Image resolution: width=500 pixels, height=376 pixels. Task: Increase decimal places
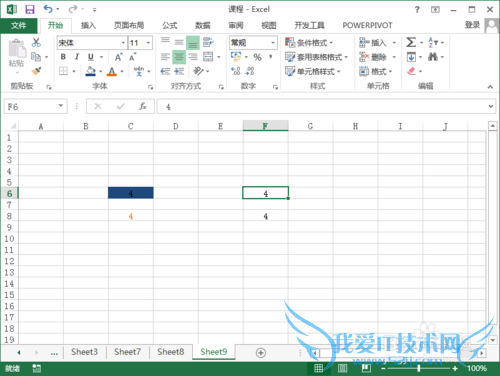tap(236, 71)
